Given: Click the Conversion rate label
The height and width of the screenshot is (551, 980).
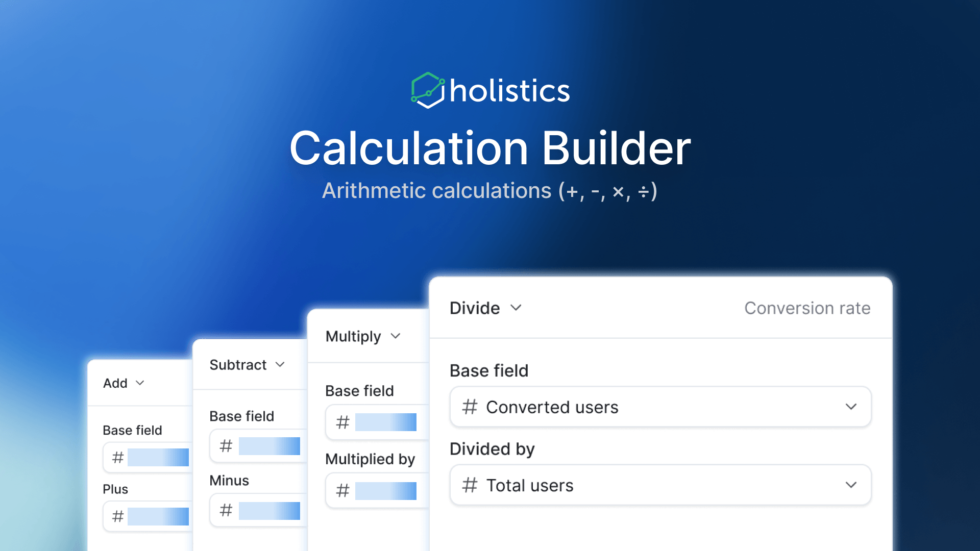Looking at the screenshot, I should coord(807,308).
